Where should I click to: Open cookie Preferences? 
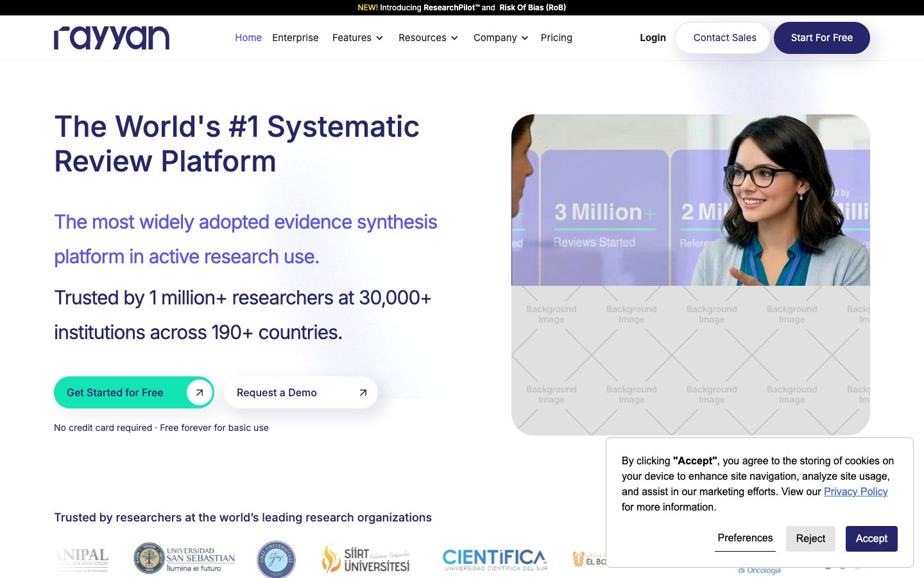[x=745, y=538]
